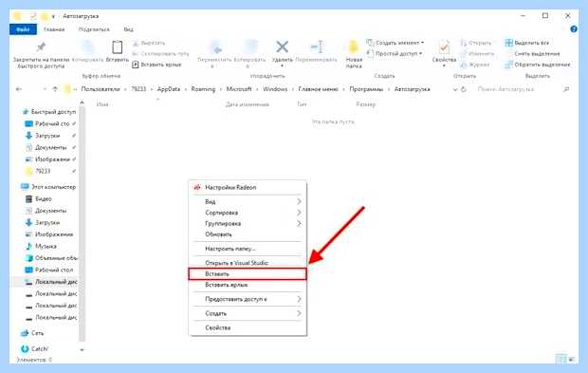Viewport: 588px width, 373px height.
Task: Switch to the Главная ribbon tab
Action: click(x=54, y=29)
